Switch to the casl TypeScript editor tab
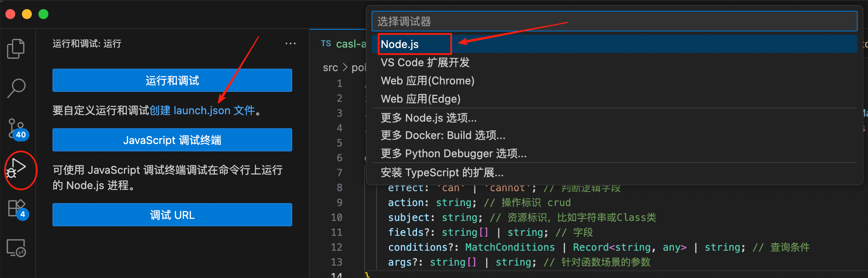The image size is (868, 278). click(339, 44)
